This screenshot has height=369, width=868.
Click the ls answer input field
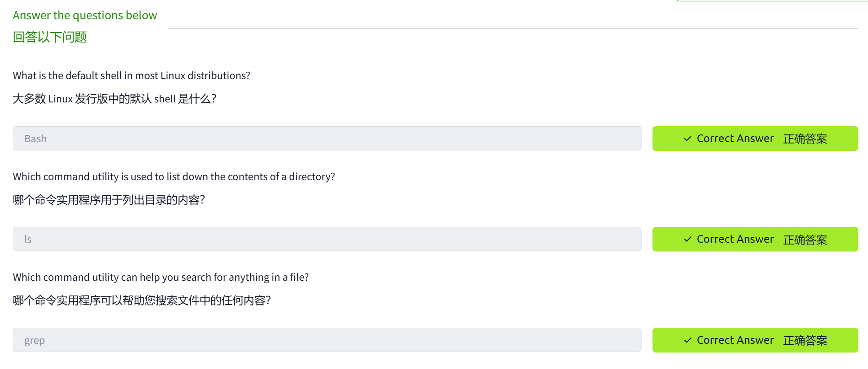[x=327, y=239]
